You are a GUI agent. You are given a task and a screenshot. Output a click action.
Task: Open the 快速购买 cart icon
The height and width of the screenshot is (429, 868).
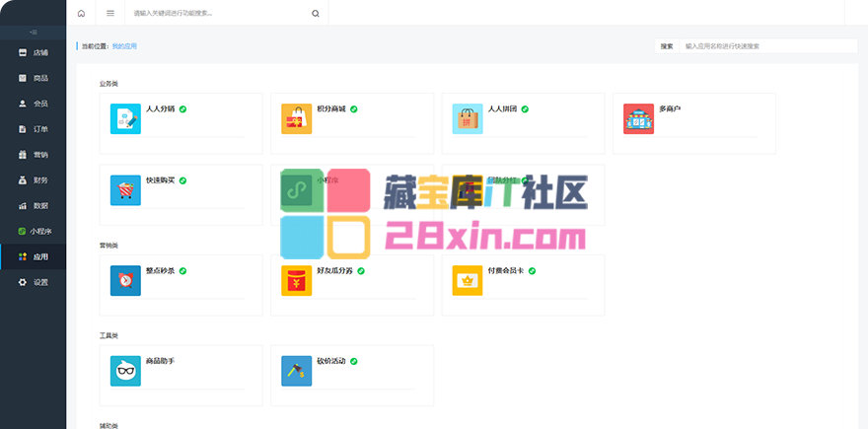pyautogui.click(x=125, y=190)
